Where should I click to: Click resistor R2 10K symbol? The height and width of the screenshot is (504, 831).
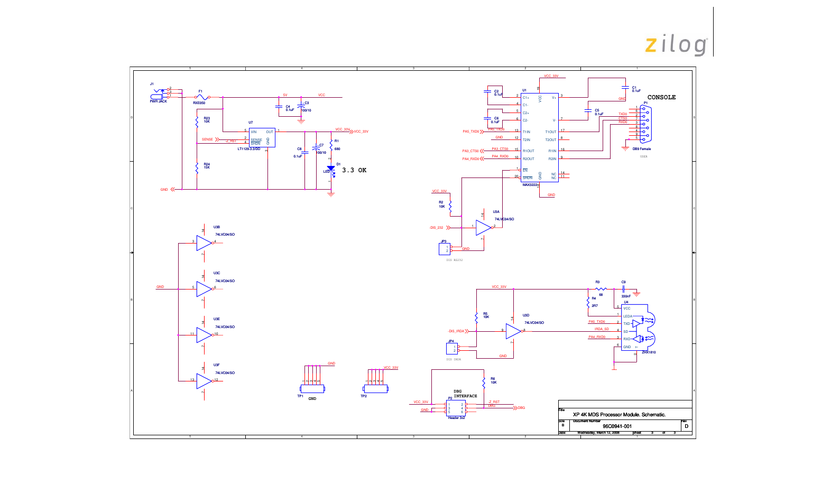[450, 206]
